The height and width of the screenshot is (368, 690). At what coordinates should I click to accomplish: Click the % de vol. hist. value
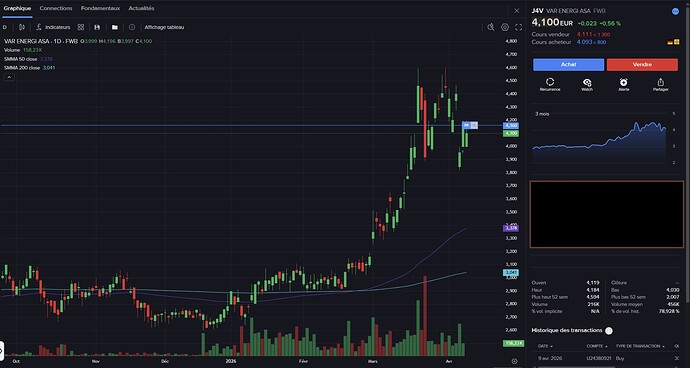[x=670, y=312]
